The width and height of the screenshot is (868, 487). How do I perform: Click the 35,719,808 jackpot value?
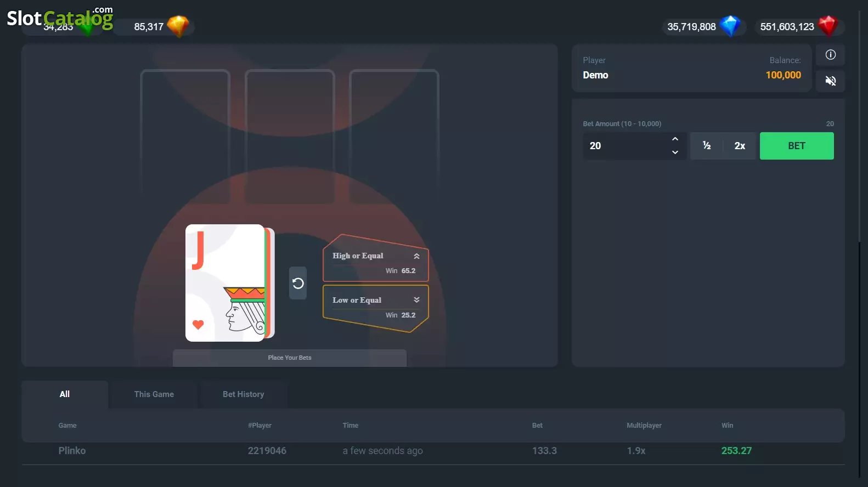tap(691, 27)
